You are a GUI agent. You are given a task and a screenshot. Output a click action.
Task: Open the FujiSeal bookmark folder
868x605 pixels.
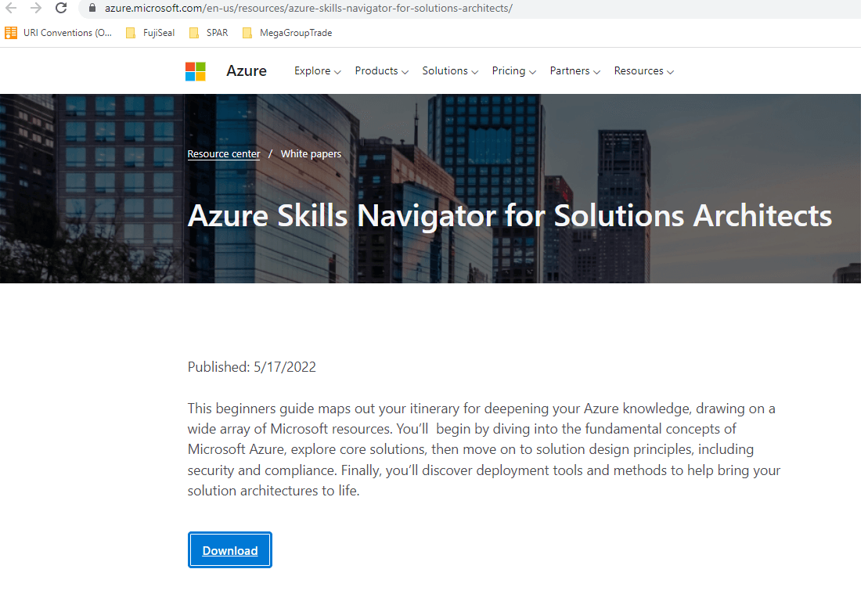150,33
